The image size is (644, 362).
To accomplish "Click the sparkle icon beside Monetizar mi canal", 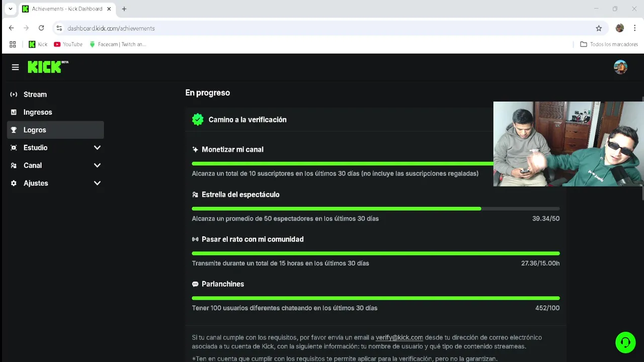I will pos(195,149).
